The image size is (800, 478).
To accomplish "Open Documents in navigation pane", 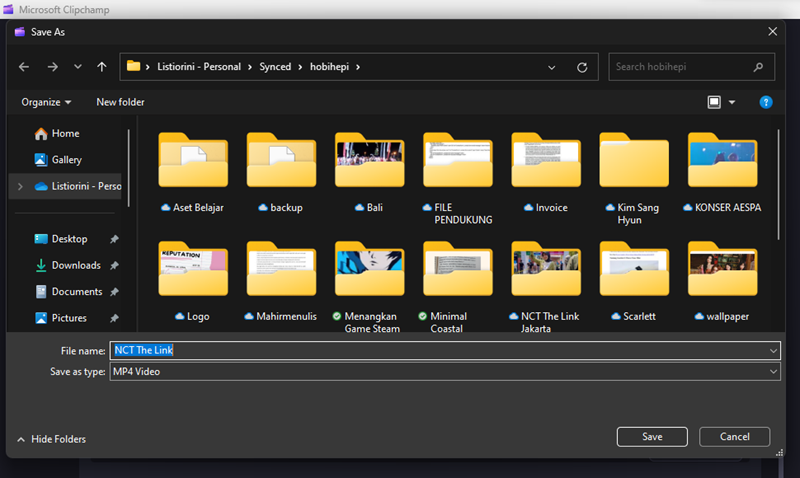I will [68, 292].
